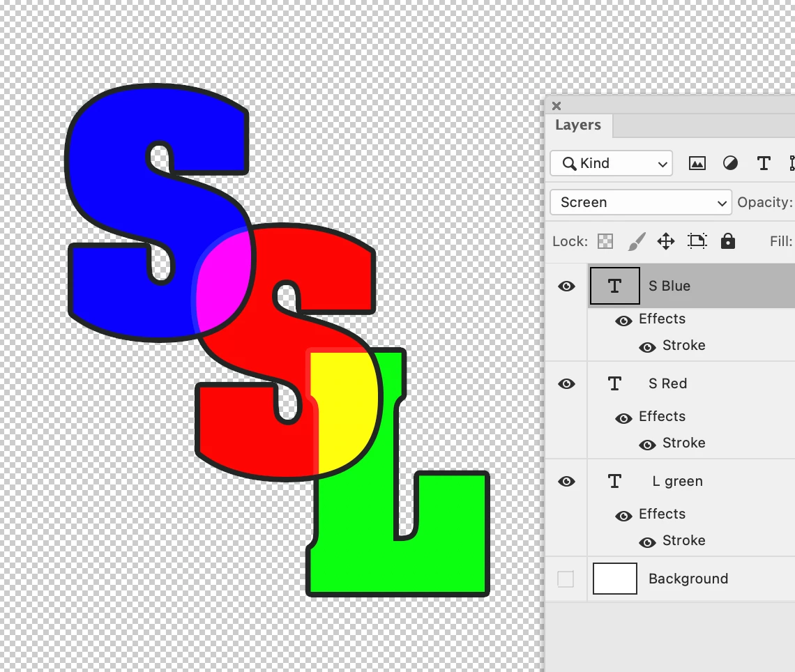Toggle Stroke visibility under S Red

[x=647, y=445]
